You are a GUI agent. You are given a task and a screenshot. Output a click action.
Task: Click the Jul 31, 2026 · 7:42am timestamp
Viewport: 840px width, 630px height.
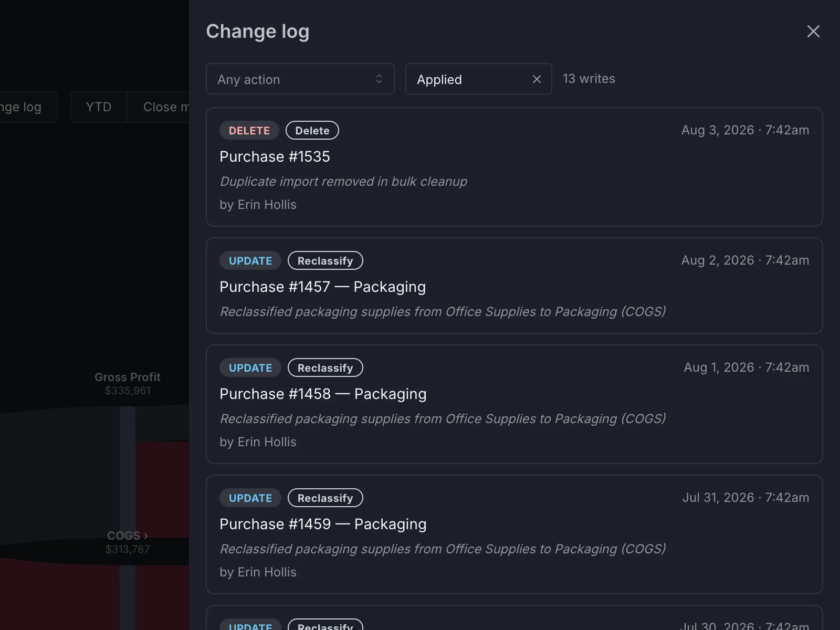tap(745, 498)
